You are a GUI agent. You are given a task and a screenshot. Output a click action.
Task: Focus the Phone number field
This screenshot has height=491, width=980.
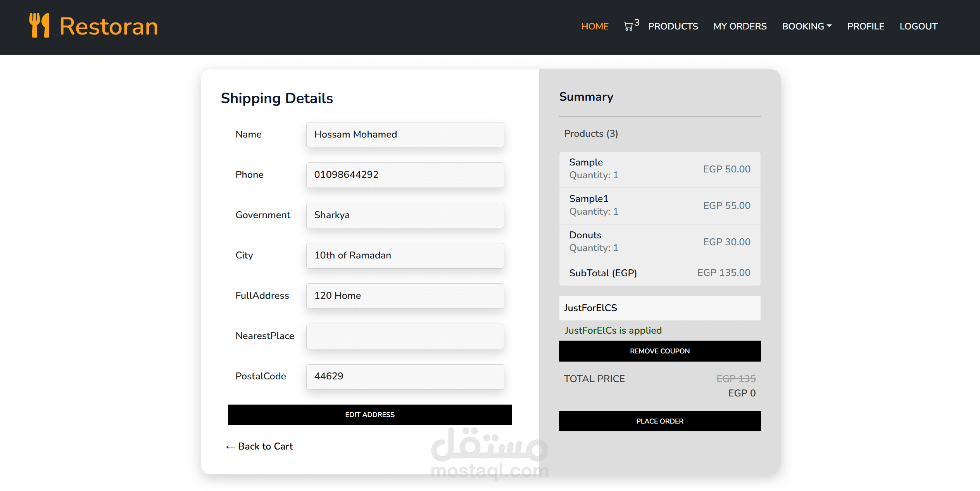(x=405, y=175)
